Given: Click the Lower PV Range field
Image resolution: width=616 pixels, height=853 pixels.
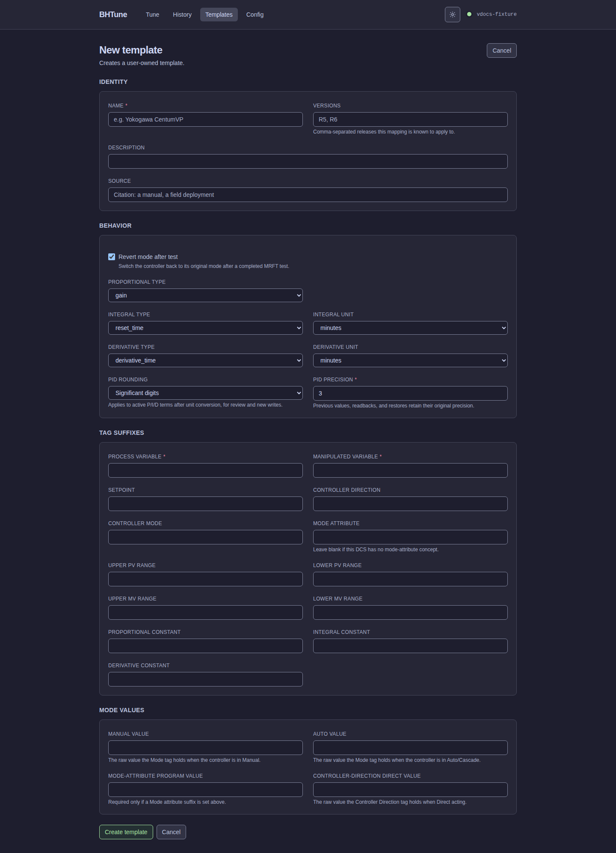Looking at the screenshot, I should point(410,579).
